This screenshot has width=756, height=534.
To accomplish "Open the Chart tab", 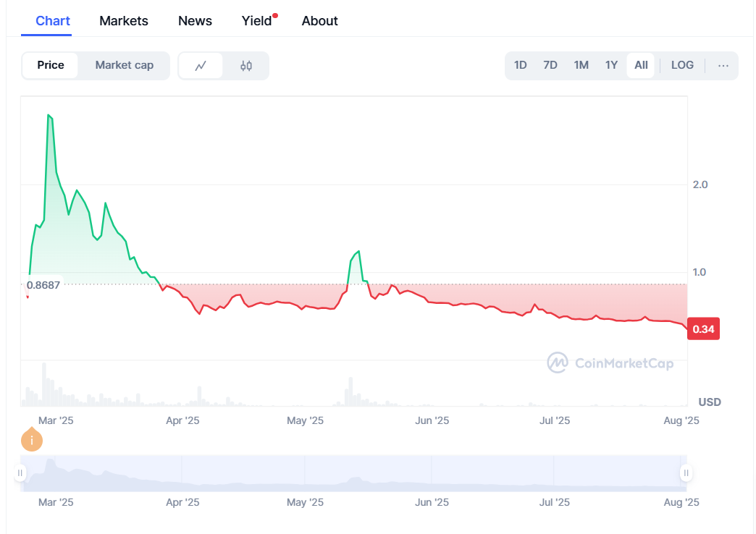I will click(53, 20).
